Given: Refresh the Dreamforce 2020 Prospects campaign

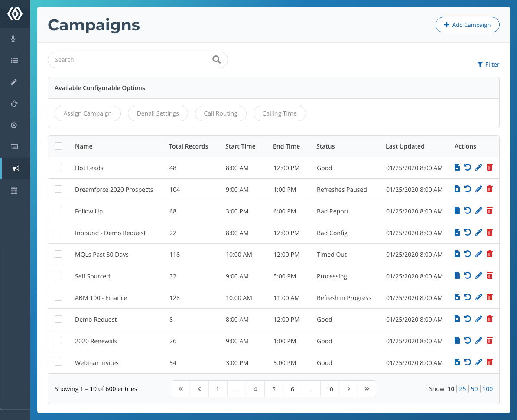Looking at the screenshot, I should [468, 189].
